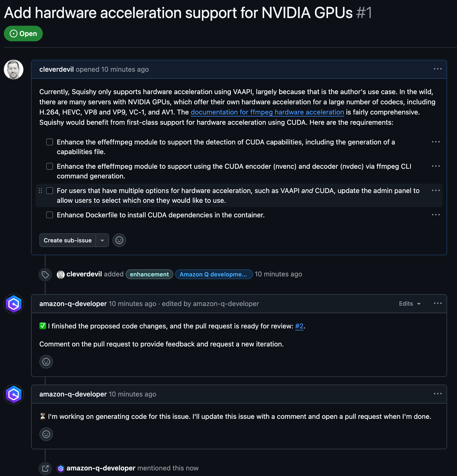Click the amazon-q-developer avatar beside the edited comment
457x476 pixels.
pyautogui.click(x=14, y=304)
